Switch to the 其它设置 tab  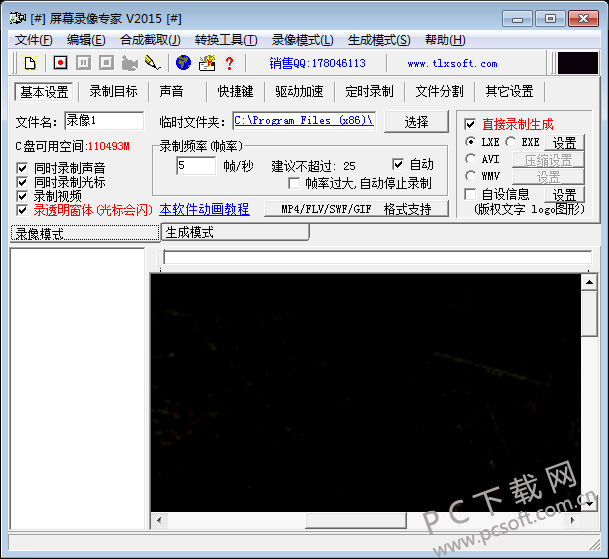509,92
